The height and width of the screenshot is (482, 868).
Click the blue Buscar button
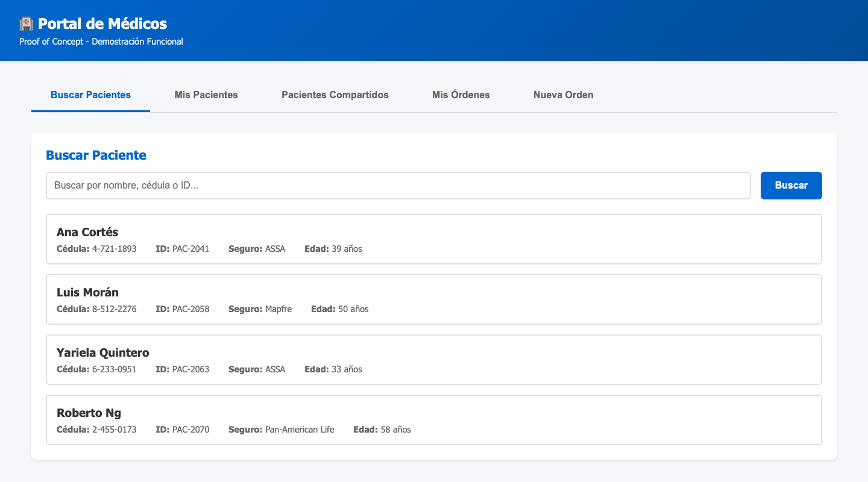791,186
